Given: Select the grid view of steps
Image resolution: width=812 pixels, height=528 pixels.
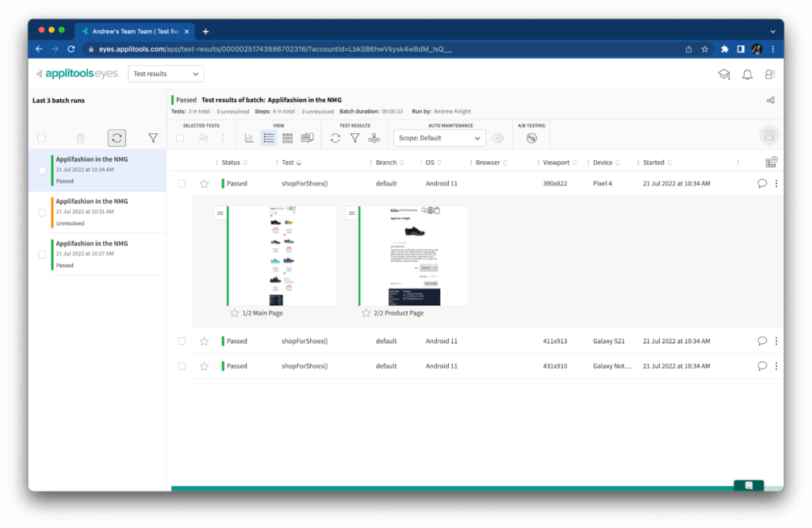Looking at the screenshot, I should click(288, 138).
